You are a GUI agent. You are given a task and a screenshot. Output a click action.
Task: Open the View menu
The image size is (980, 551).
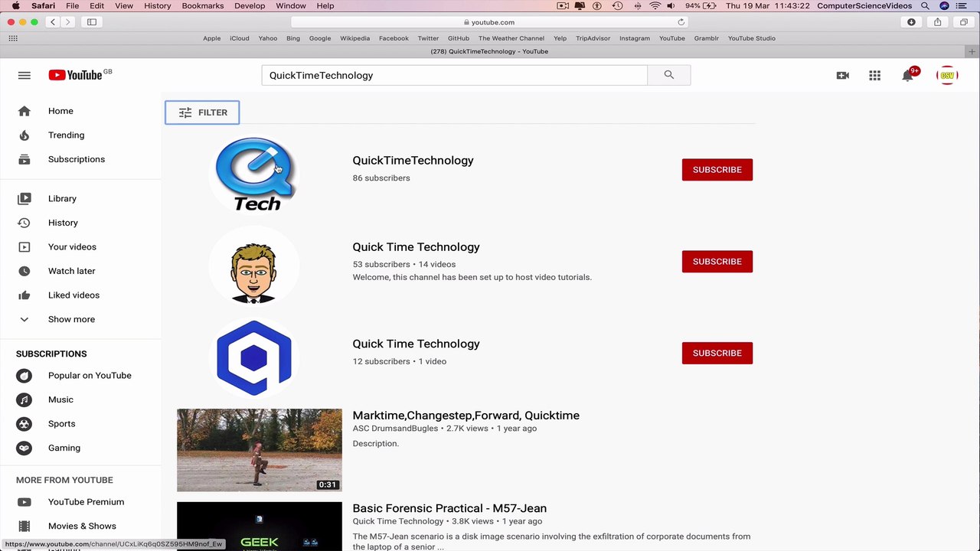coord(123,5)
